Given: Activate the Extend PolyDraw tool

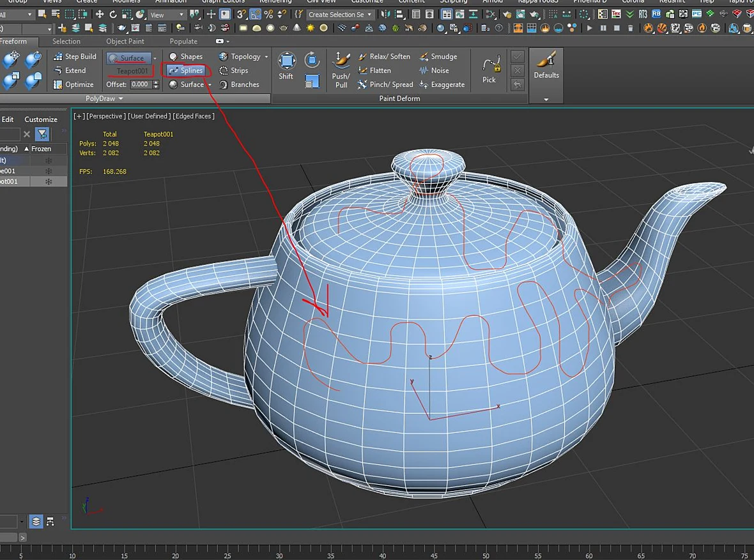Looking at the screenshot, I should point(70,70).
